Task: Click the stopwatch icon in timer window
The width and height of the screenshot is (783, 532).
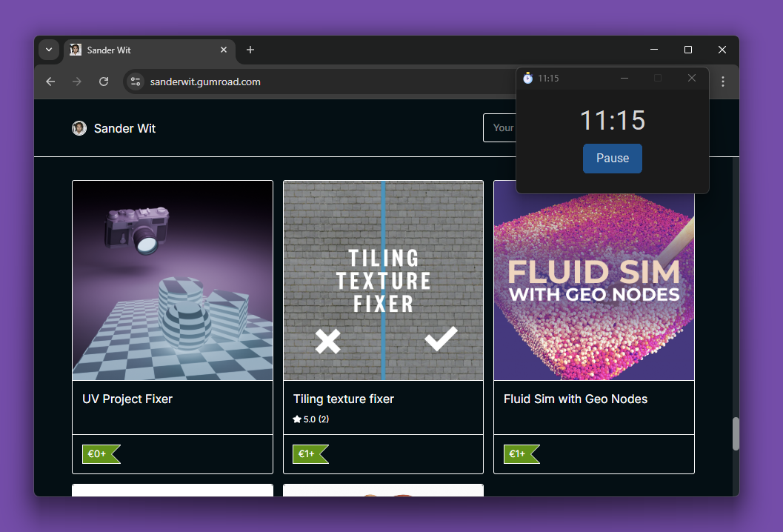Action: [x=528, y=78]
